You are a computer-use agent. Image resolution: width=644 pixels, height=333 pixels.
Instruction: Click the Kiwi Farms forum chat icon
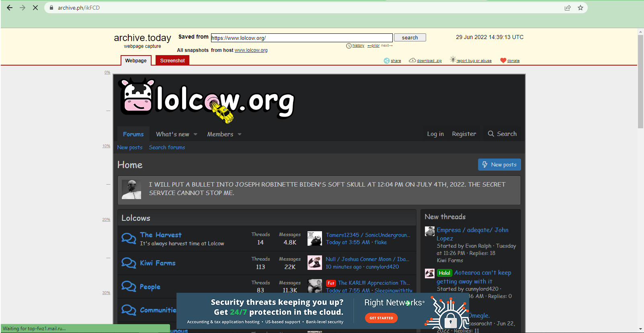click(x=129, y=263)
